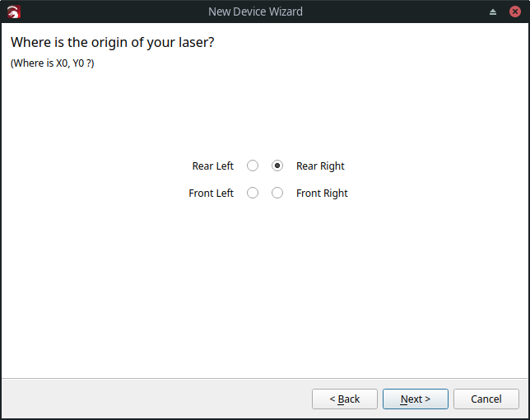Click the "Front Right" text label
Screen dimensions: 530x420
(322, 193)
